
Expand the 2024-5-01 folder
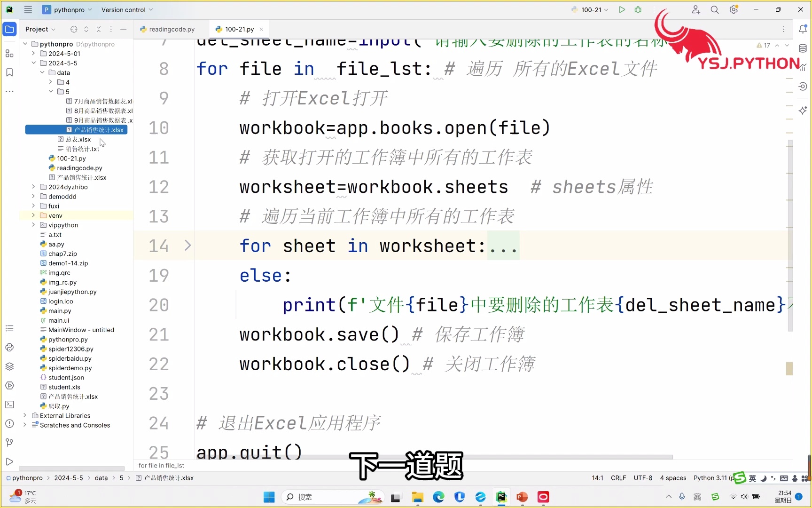pos(33,53)
